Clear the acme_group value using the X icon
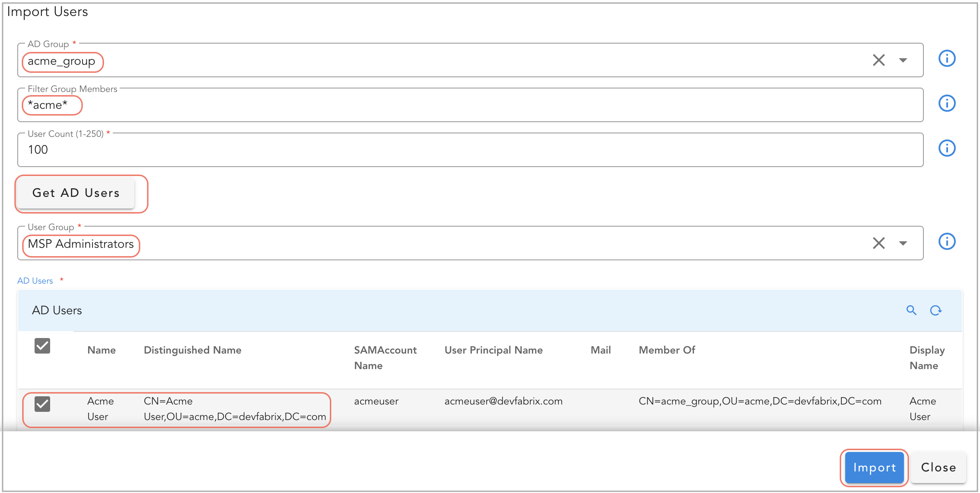 (x=878, y=60)
